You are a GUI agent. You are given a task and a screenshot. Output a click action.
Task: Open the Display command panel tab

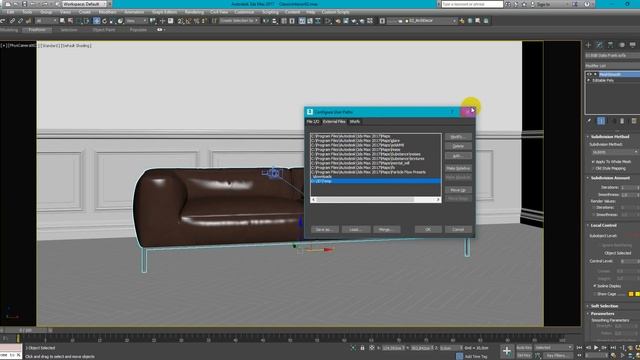pyautogui.click(x=632, y=44)
